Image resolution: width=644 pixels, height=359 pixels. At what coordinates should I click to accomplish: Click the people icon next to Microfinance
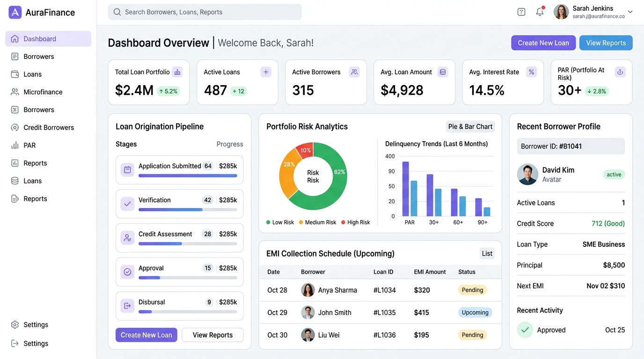[x=15, y=92]
